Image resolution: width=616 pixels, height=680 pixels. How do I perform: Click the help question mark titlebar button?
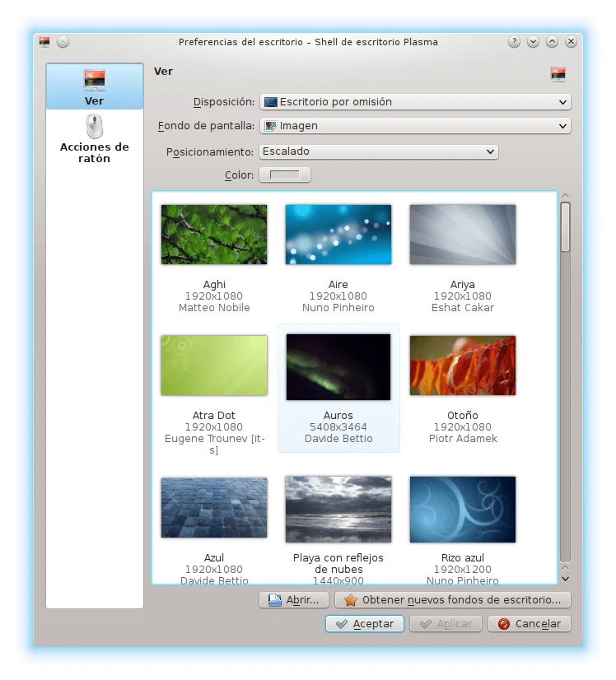(514, 42)
